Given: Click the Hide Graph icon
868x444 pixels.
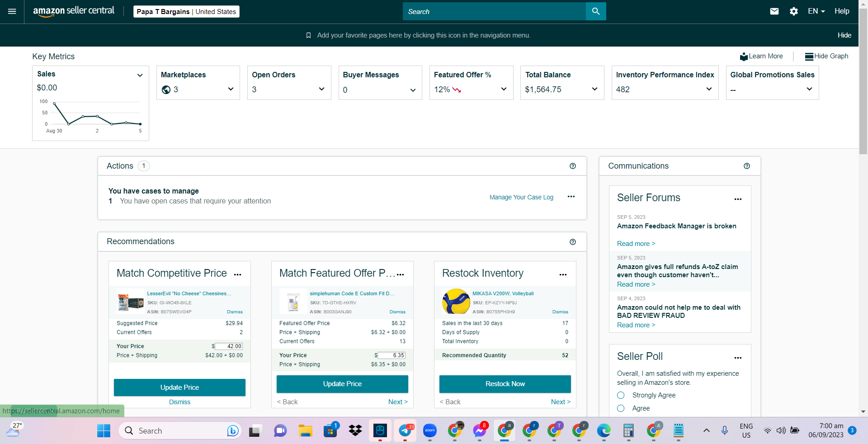Looking at the screenshot, I should pos(809,57).
